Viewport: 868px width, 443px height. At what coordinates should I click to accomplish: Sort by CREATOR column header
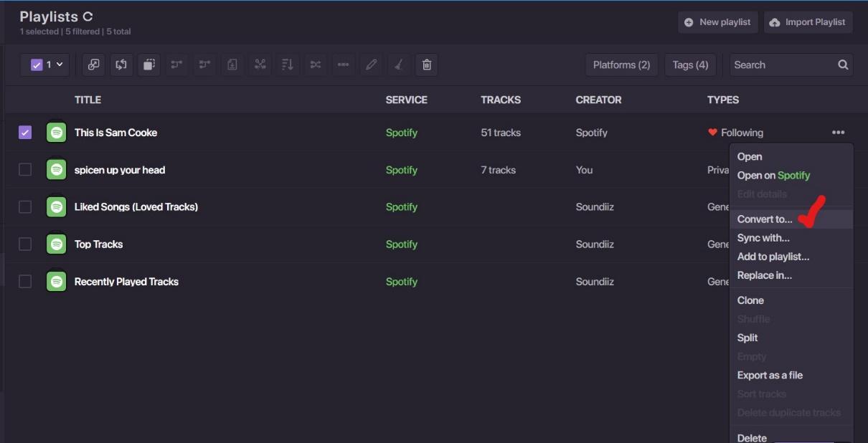[598, 100]
